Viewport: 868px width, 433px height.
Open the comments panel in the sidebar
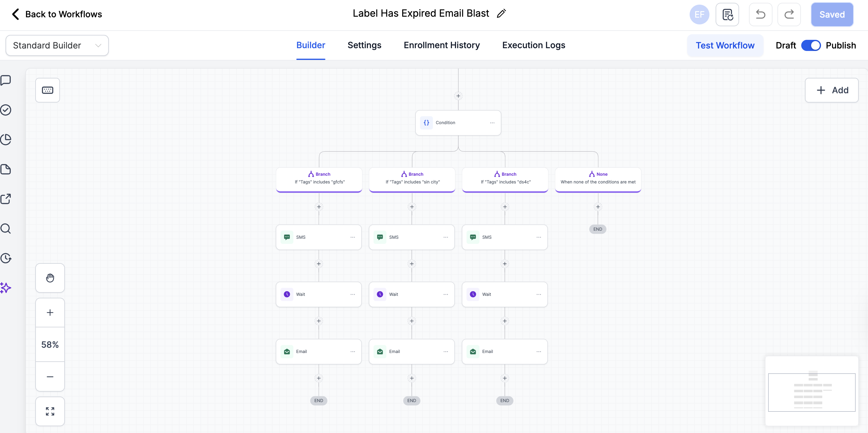click(x=6, y=80)
